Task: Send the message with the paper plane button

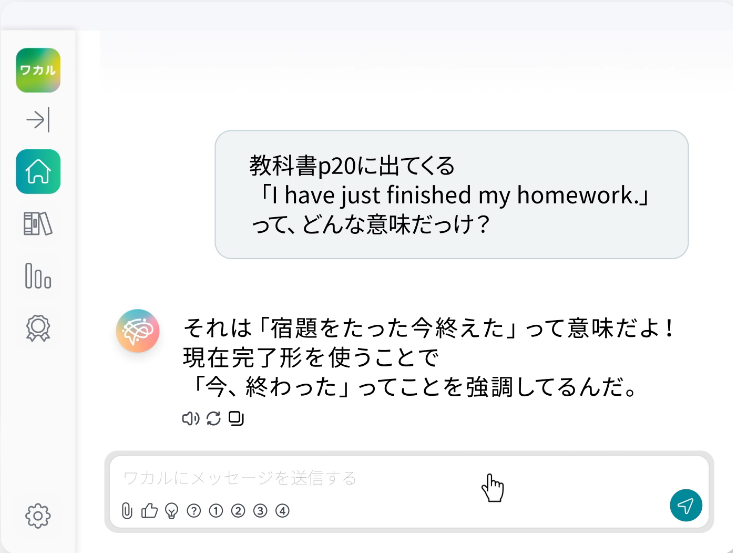Action: (x=685, y=506)
